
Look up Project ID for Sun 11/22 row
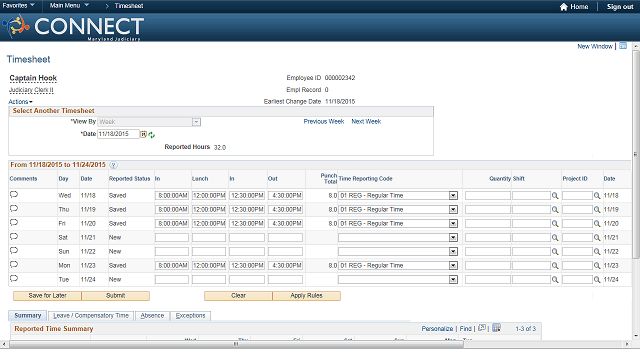597,252
